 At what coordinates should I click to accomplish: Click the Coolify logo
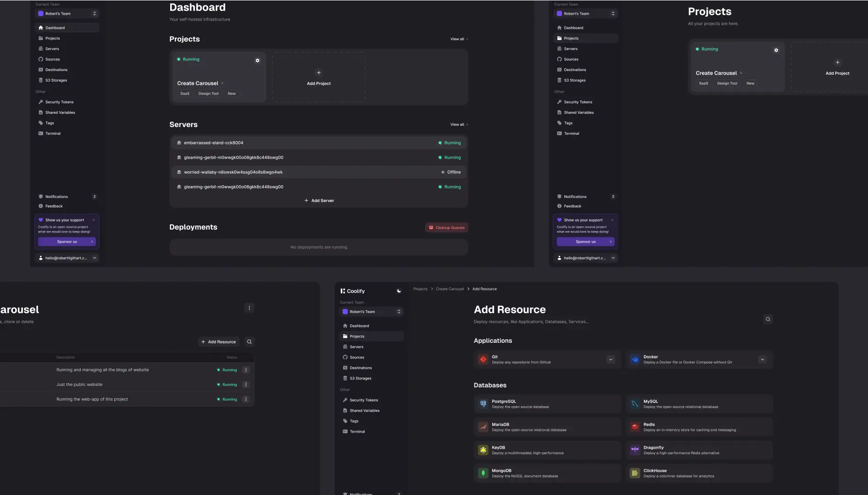tap(352, 291)
